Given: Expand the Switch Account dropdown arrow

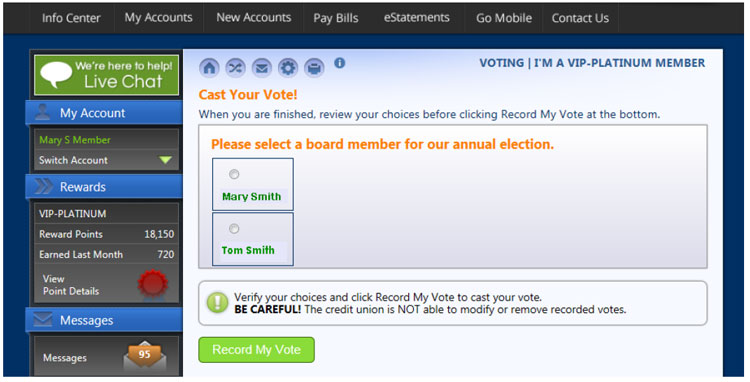Looking at the screenshot, I should (x=165, y=160).
